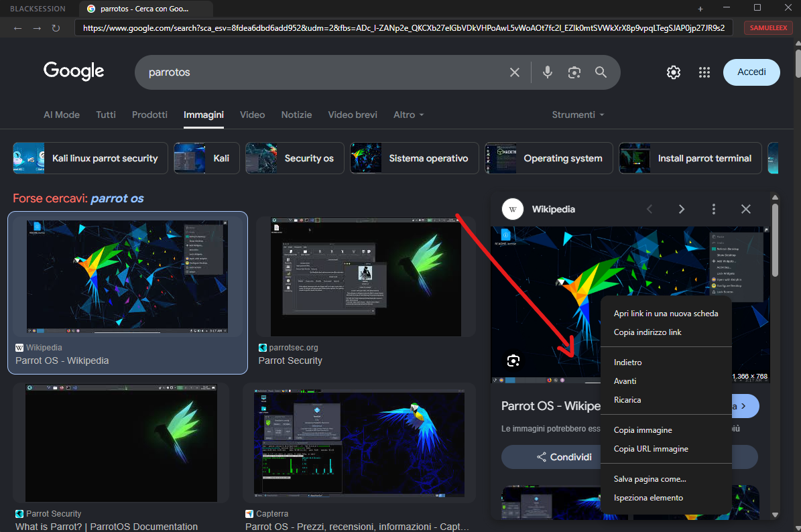Click the preview panel vertical scrollbar

[775, 240]
